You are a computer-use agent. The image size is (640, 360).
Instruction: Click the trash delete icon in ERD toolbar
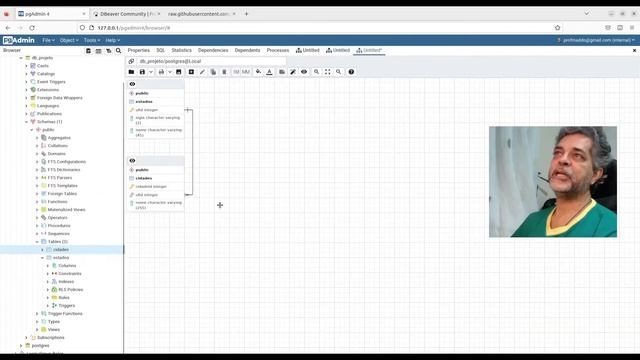(x=224, y=72)
